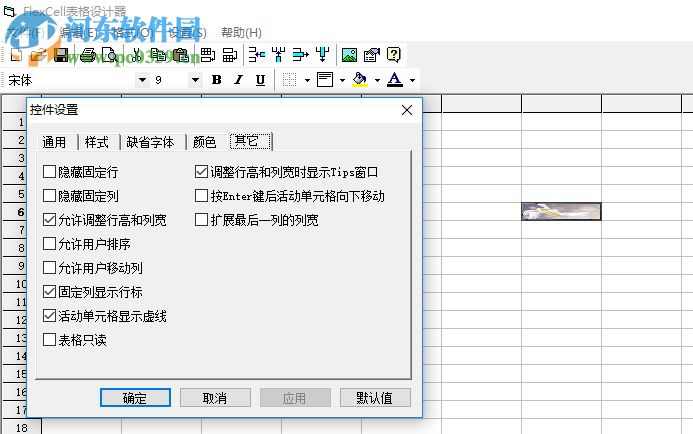693x434 pixels.
Task: Click the help question mark icon
Action: [393, 55]
